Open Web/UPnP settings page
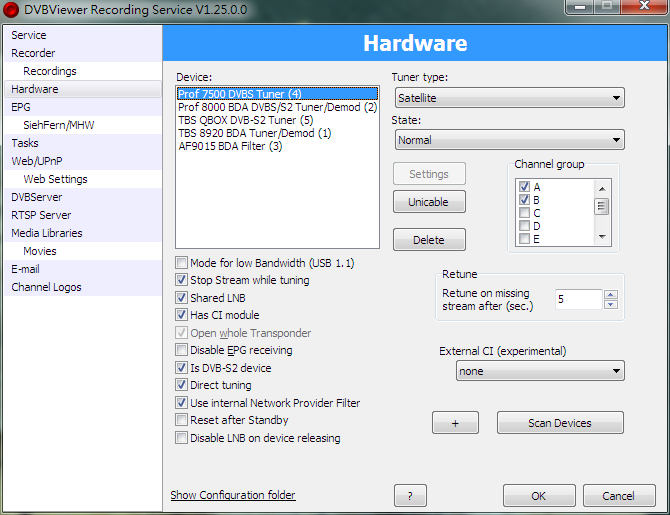Screen dimensions: 670x515 [83, 161]
